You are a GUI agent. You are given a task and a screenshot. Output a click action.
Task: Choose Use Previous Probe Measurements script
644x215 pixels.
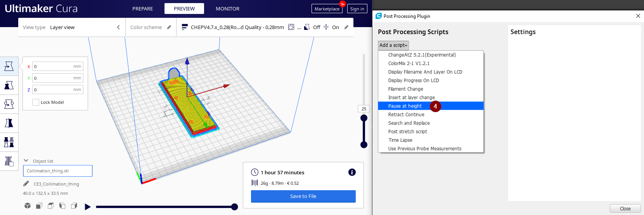click(x=431, y=149)
